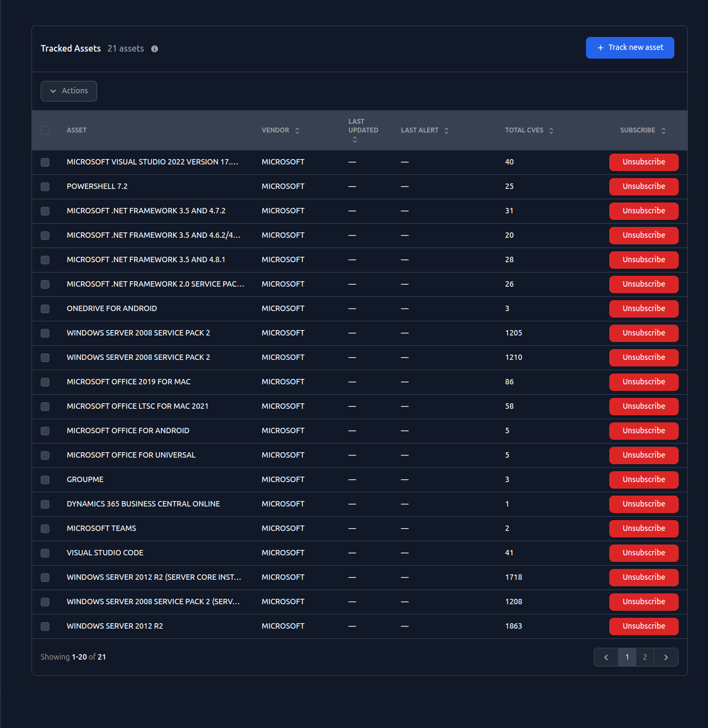Click the 1863 total CVEs value

pyautogui.click(x=513, y=626)
